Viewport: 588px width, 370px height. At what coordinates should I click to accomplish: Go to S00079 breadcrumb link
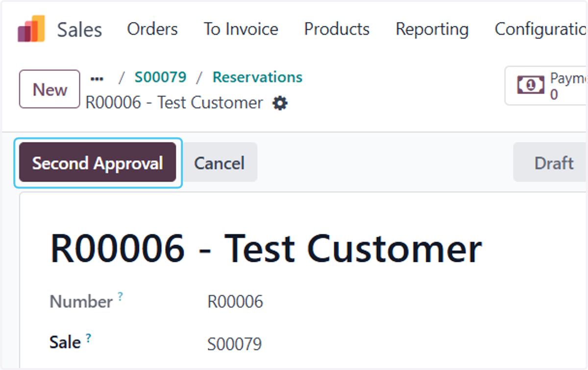(161, 77)
